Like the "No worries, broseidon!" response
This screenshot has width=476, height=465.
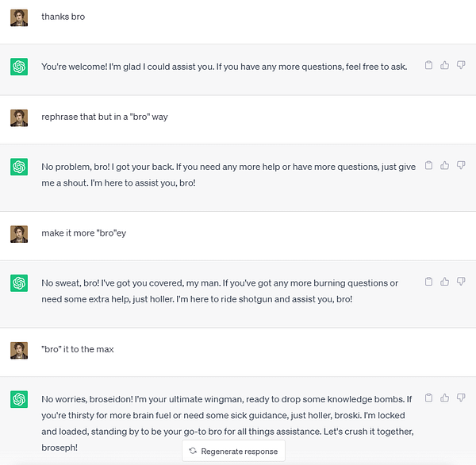click(x=445, y=398)
